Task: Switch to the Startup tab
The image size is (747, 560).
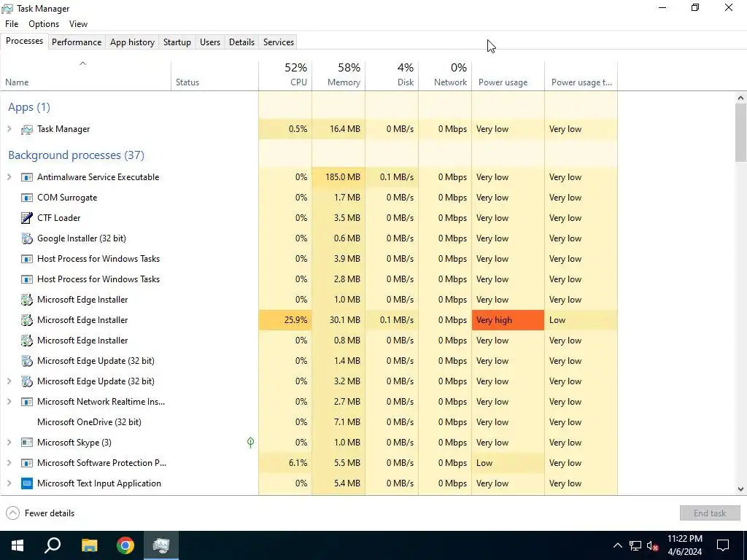Action: 177,42
